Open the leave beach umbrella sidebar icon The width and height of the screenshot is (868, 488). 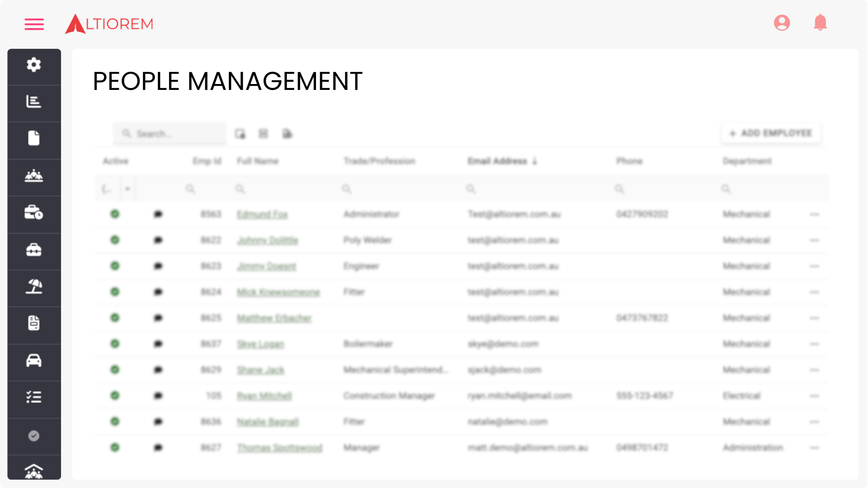point(34,286)
